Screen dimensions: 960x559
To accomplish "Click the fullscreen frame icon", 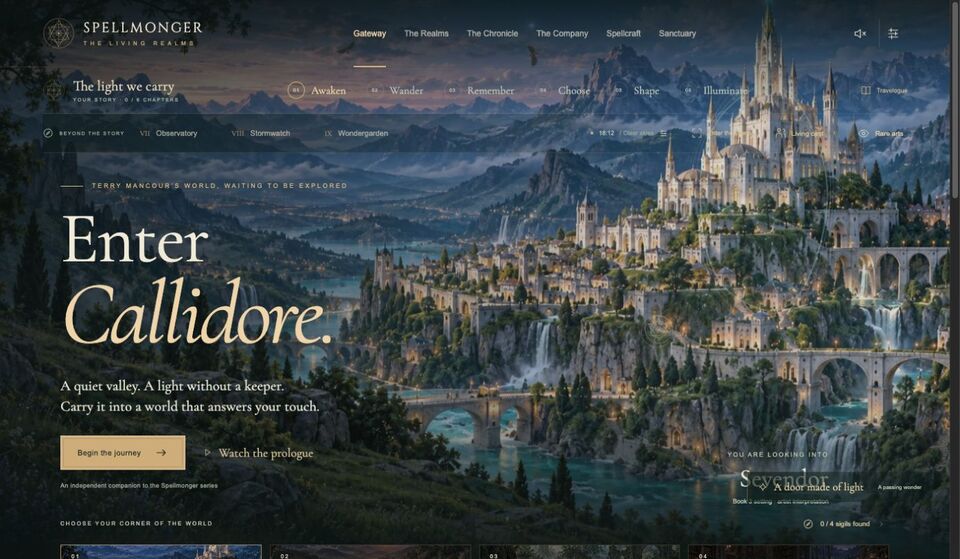I will [x=697, y=133].
